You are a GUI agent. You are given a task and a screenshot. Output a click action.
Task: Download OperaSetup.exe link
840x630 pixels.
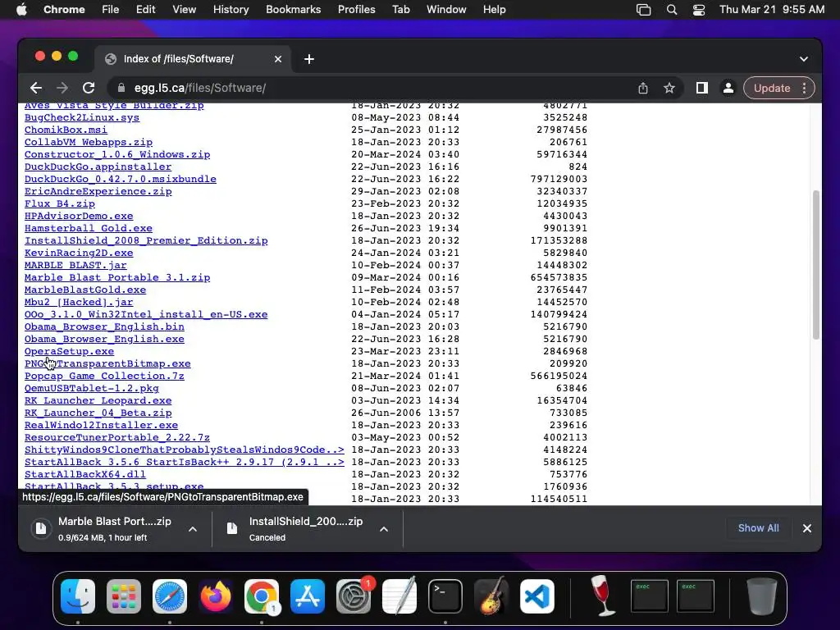coord(69,351)
